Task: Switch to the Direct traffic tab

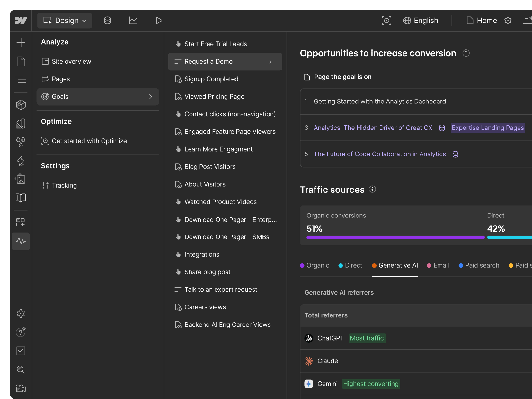Action: pos(350,265)
